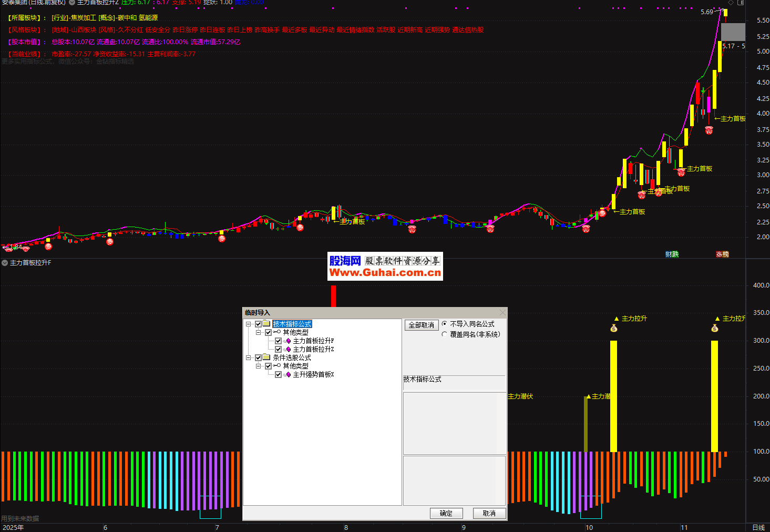770x532 pixels.
Task: Collapse the 条件选股公式 tree node
Action: [x=249, y=358]
